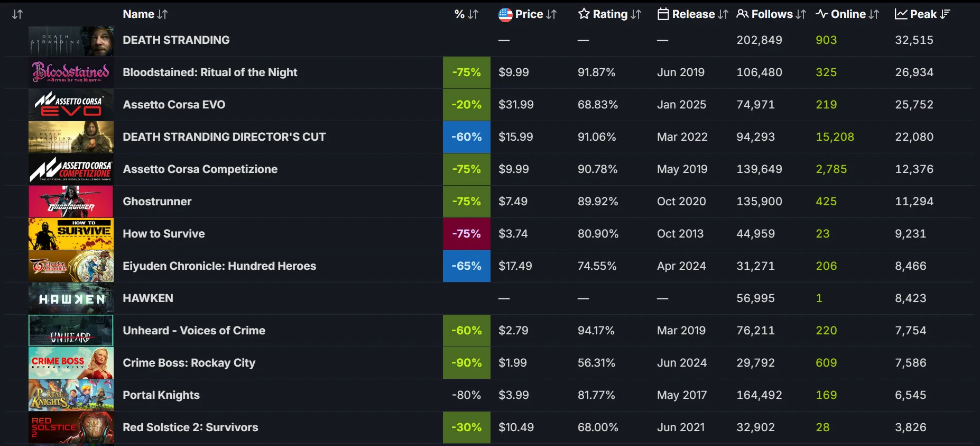Sort by discount percent column
Viewport: 980px width, 446px height.
466,14
